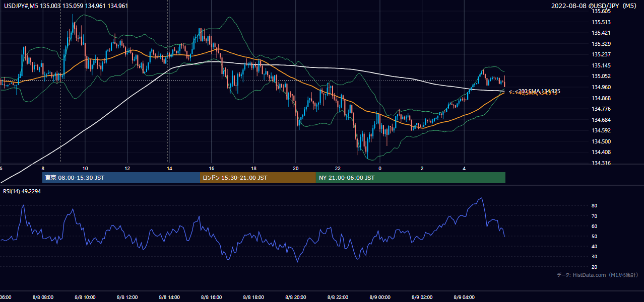Viewport: 644px width, 302px height.
Task: Click the 8/8 18:00 date axis label
Action: click(x=253, y=297)
